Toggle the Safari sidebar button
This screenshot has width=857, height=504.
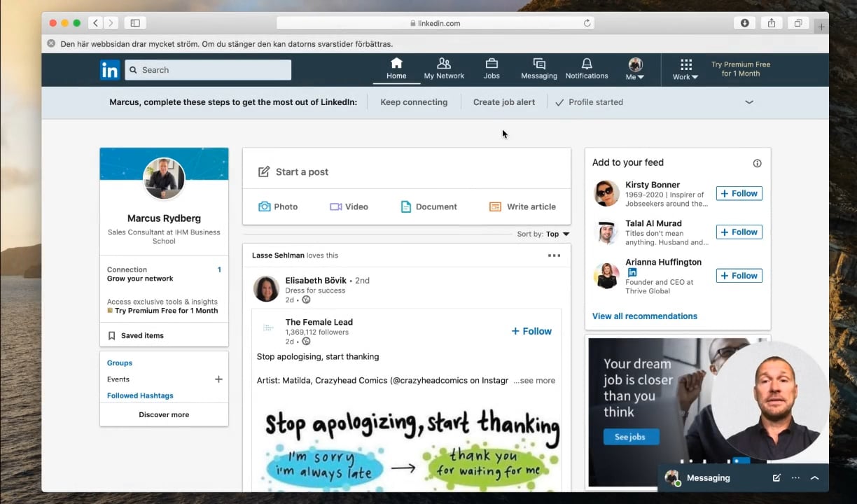(135, 23)
